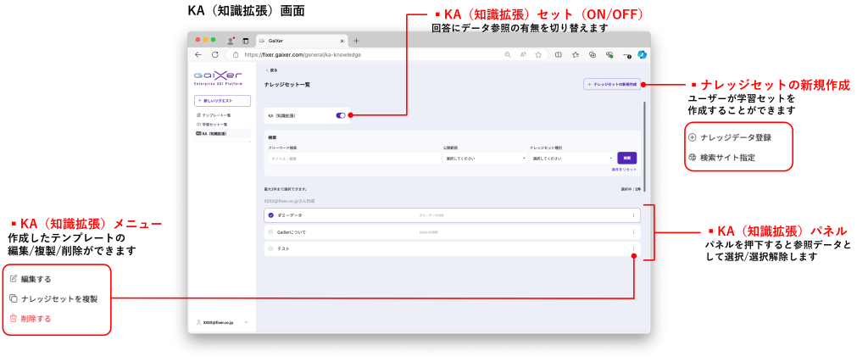The height and width of the screenshot is (362, 868).
Task: Check the テスト knowledge set circle
Action: (x=270, y=248)
